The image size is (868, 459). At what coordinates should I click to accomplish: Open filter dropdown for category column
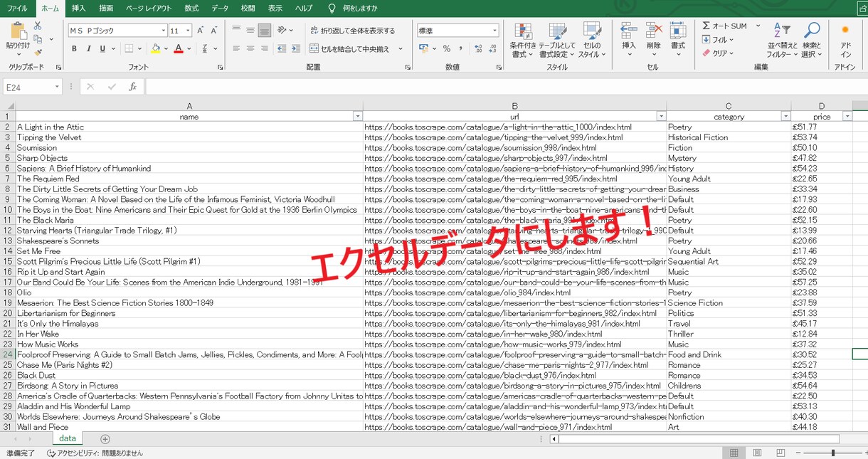click(785, 117)
